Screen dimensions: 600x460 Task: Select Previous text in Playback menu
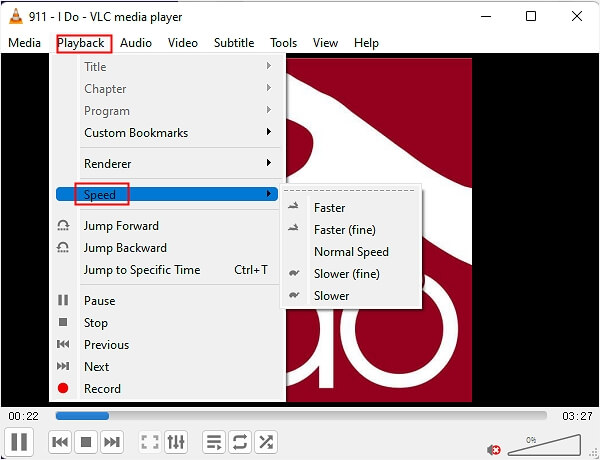point(106,345)
